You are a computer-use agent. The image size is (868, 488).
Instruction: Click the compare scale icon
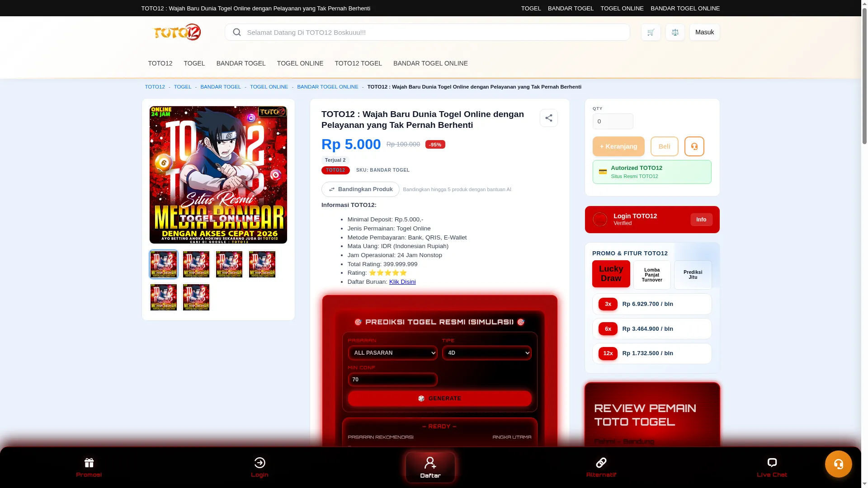pos(675,32)
